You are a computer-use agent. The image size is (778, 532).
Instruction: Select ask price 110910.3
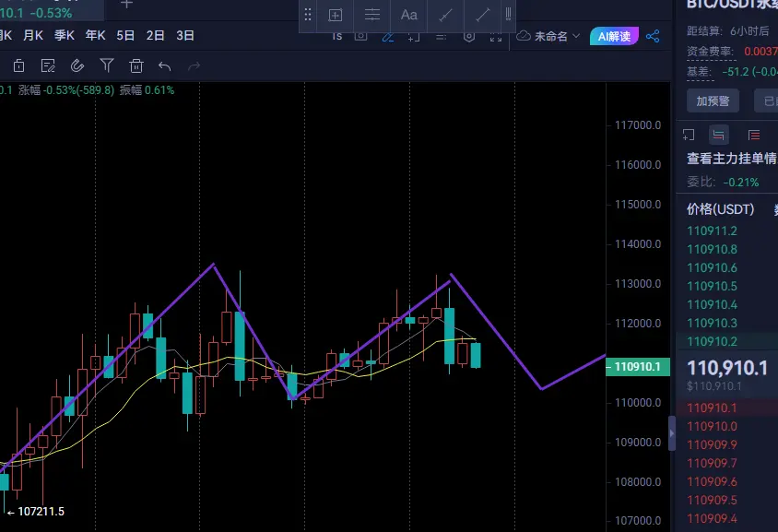[712, 323]
